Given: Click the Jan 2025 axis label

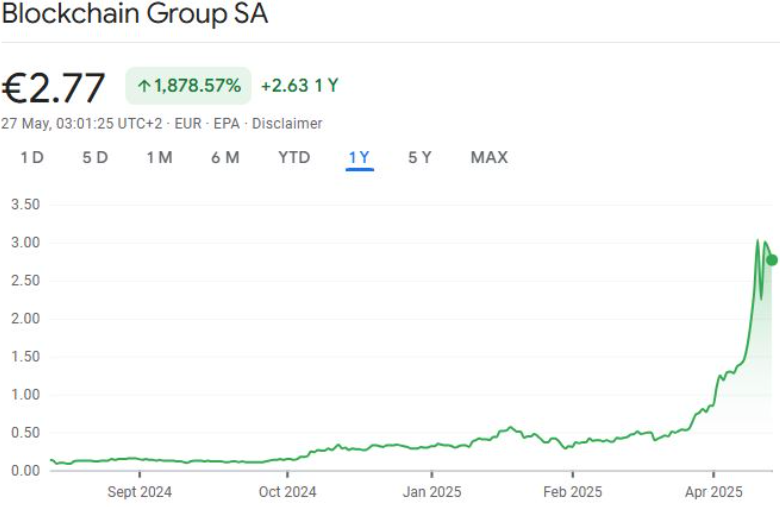Looking at the screenshot, I should (x=432, y=491).
